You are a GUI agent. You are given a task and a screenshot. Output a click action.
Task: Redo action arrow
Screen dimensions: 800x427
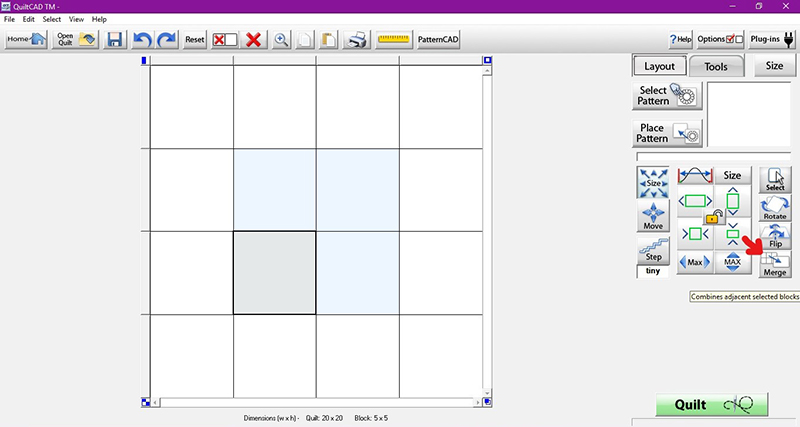166,39
